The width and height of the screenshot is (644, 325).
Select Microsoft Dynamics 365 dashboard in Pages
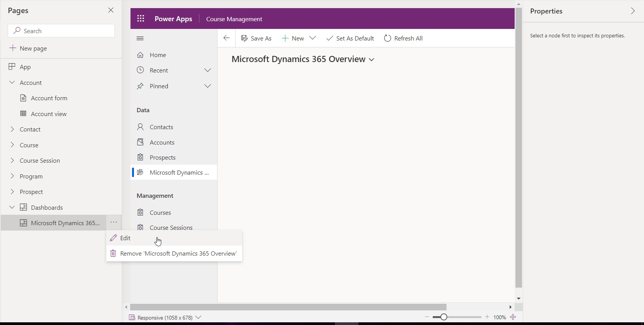coord(54,223)
